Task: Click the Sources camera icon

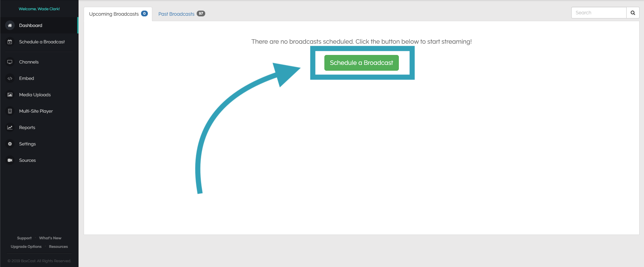Action: point(10,160)
